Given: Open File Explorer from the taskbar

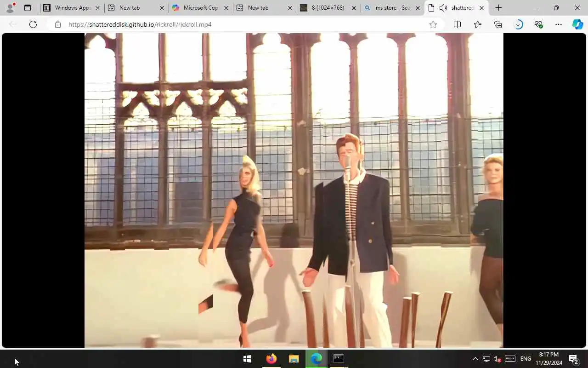Looking at the screenshot, I should point(294,359).
